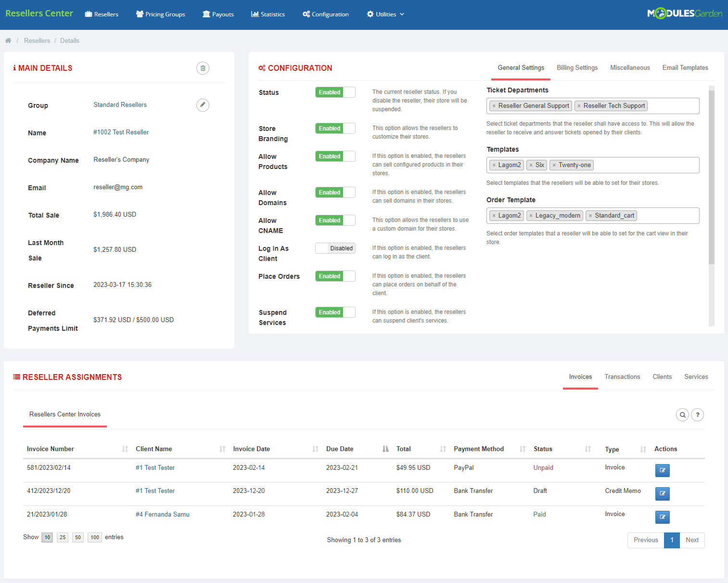
Task: Open the Transactions tab
Action: (622, 377)
